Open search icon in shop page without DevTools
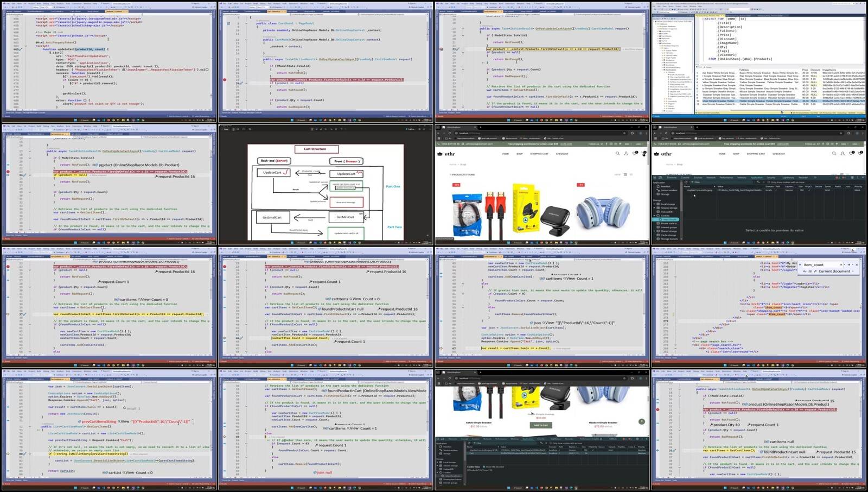 (617, 154)
